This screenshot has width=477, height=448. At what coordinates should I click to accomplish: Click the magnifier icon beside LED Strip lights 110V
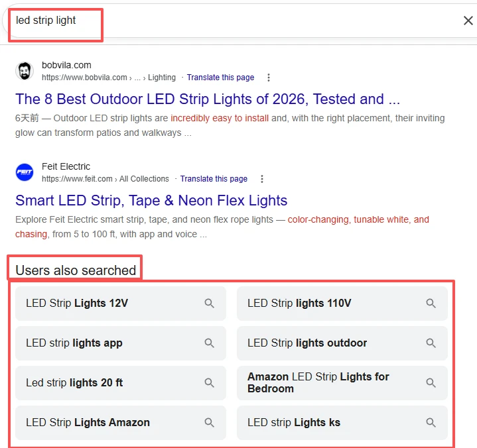pos(431,304)
